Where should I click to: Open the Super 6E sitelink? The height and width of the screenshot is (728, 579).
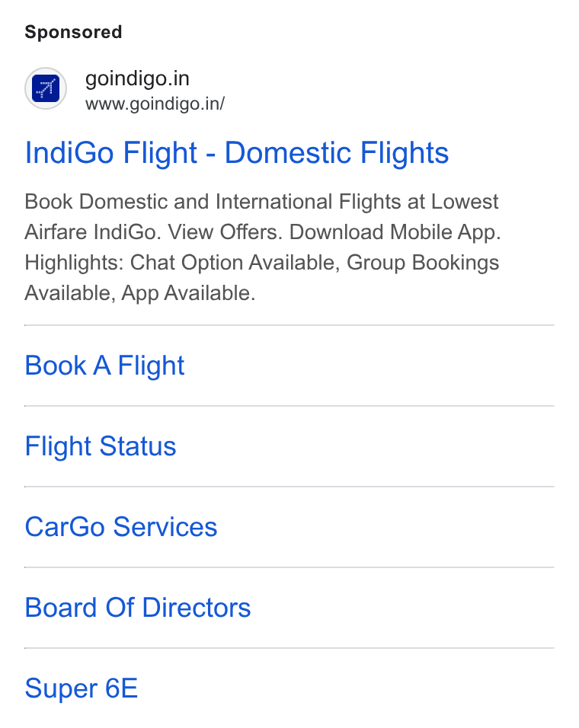click(x=82, y=688)
